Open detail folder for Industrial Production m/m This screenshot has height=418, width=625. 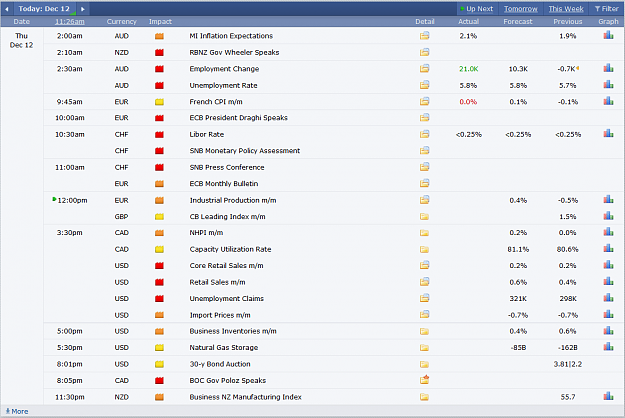click(x=425, y=200)
